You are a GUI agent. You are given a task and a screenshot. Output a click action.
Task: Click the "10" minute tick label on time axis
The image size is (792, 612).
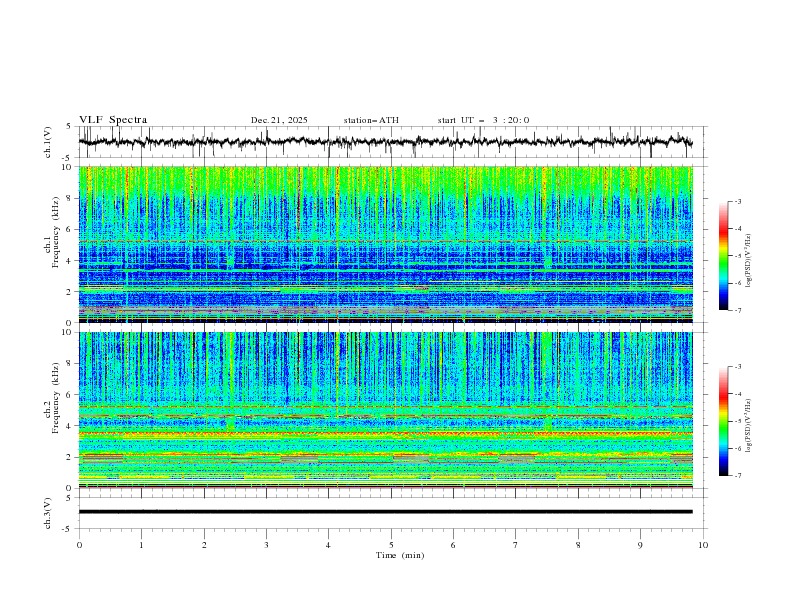click(x=703, y=545)
